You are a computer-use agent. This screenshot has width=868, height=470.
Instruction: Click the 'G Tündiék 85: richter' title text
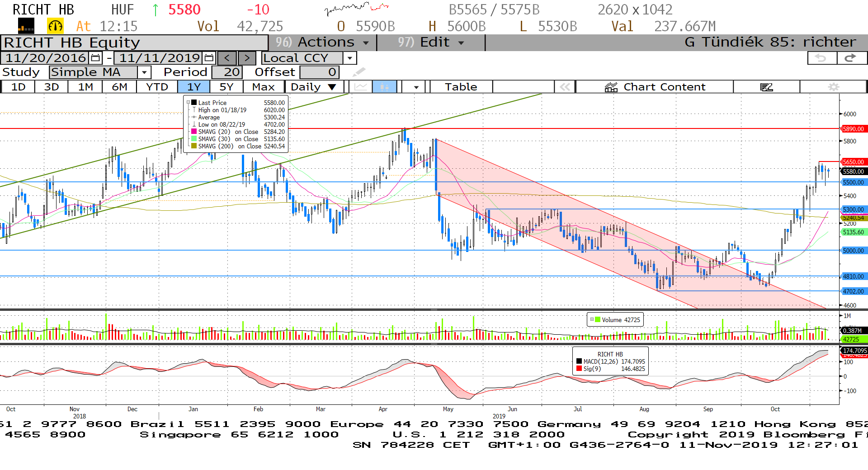click(770, 43)
